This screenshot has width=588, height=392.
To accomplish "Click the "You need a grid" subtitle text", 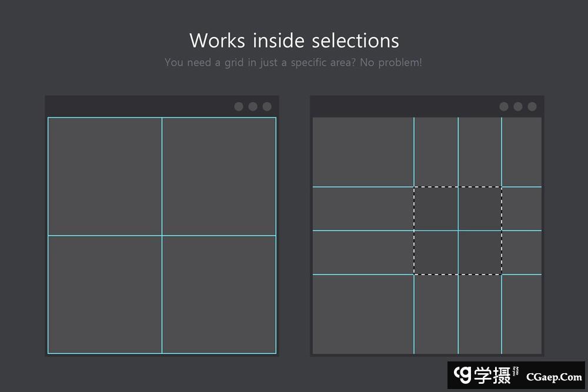I will tap(293, 62).
